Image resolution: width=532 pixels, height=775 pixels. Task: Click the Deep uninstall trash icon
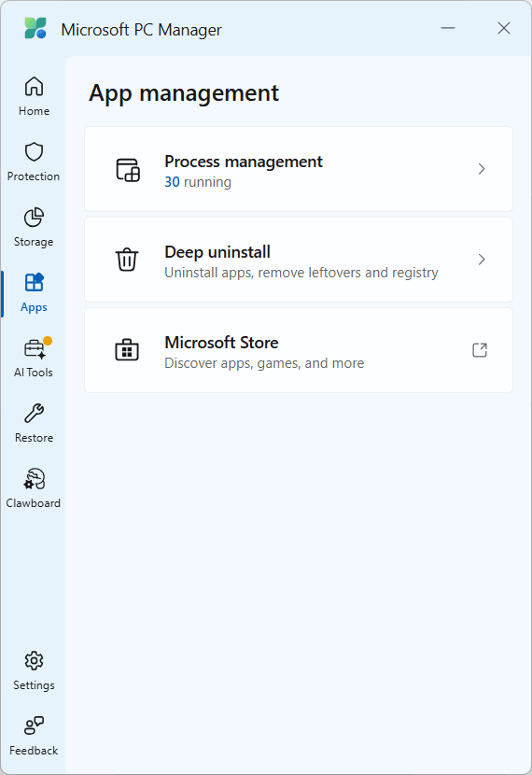[x=127, y=260]
